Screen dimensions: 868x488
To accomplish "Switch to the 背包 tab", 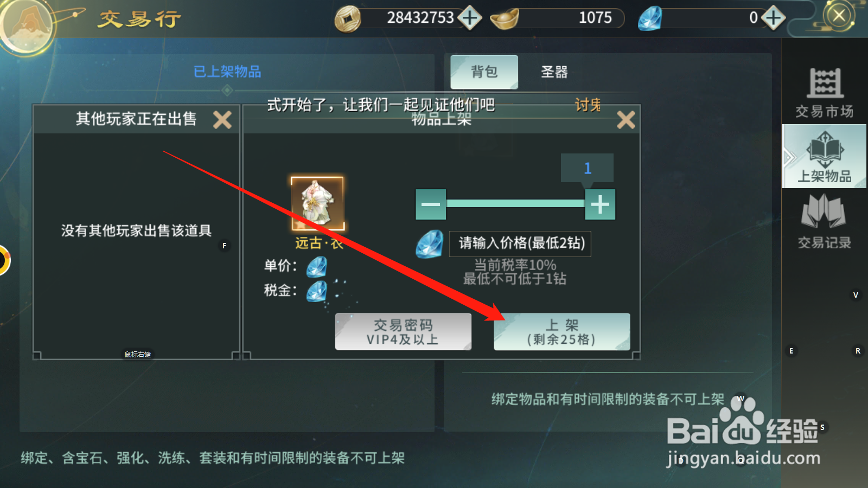I will [x=484, y=72].
